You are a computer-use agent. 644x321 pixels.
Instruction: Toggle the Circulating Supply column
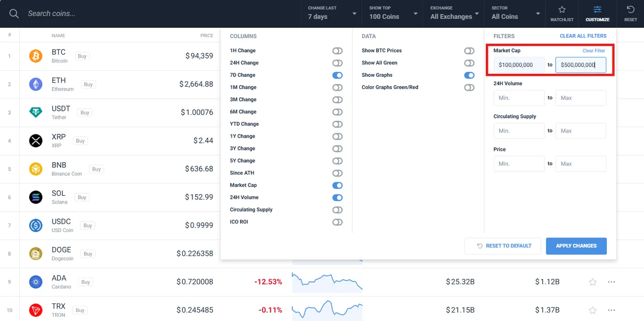(x=338, y=210)
